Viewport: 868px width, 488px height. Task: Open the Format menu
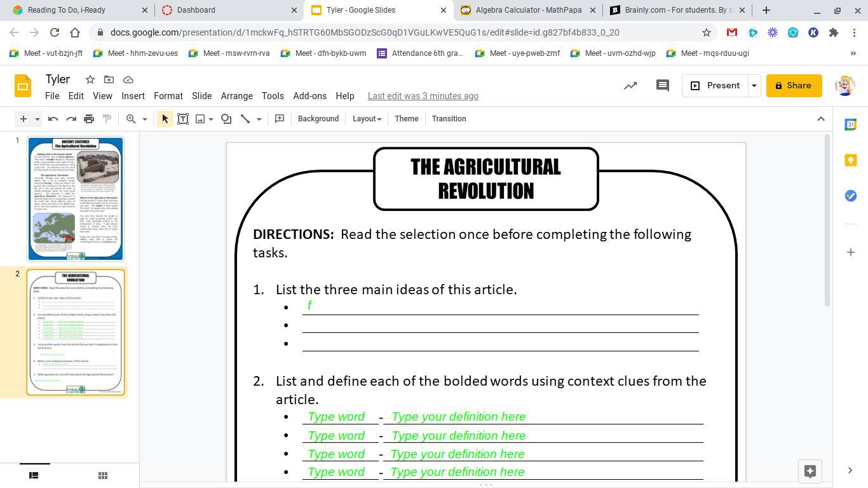coord(168,96)
